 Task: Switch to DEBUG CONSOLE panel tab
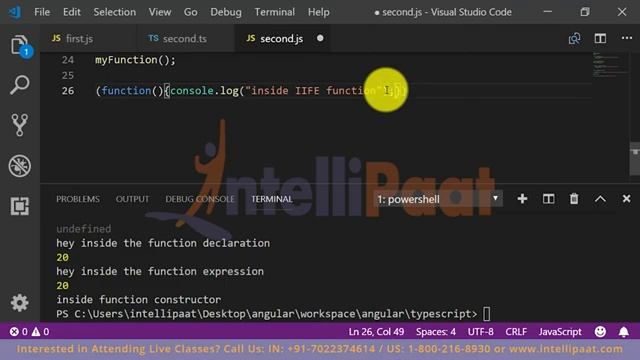(x=200, y=199)
